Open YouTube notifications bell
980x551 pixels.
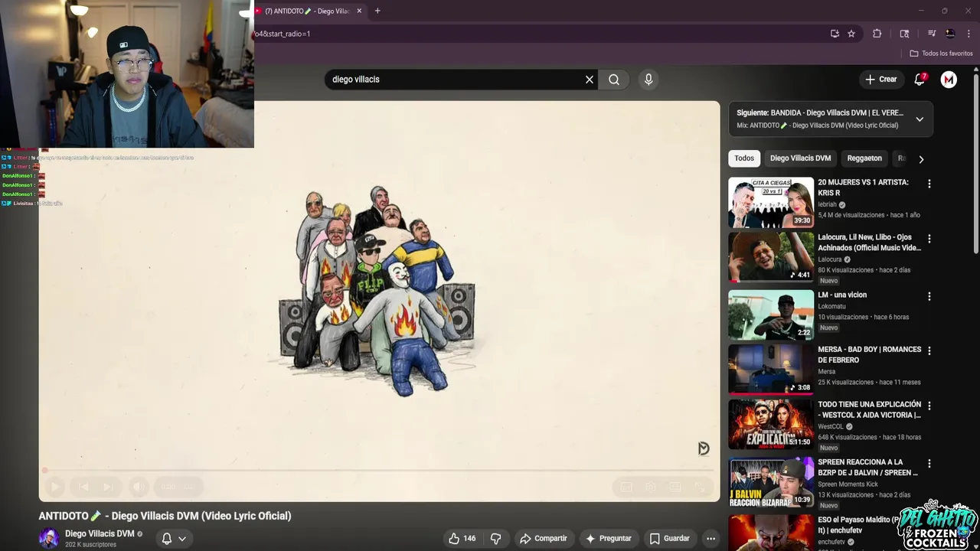click(x=920, y=80)
